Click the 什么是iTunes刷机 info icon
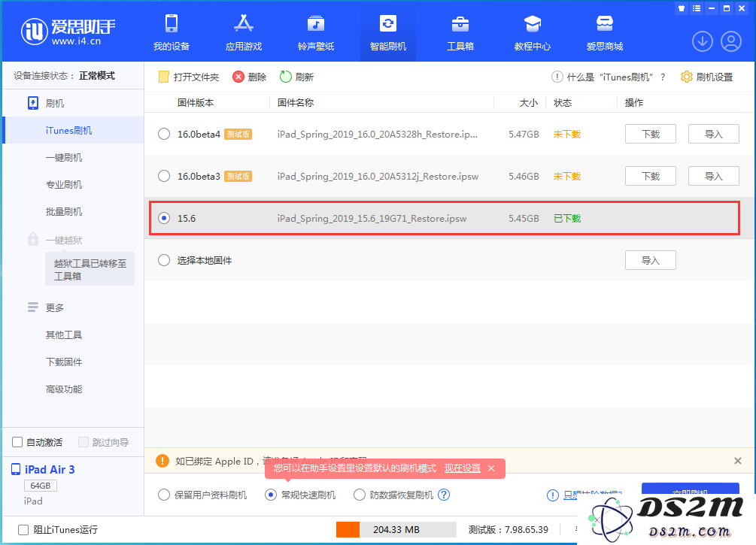 coord(557,77)
